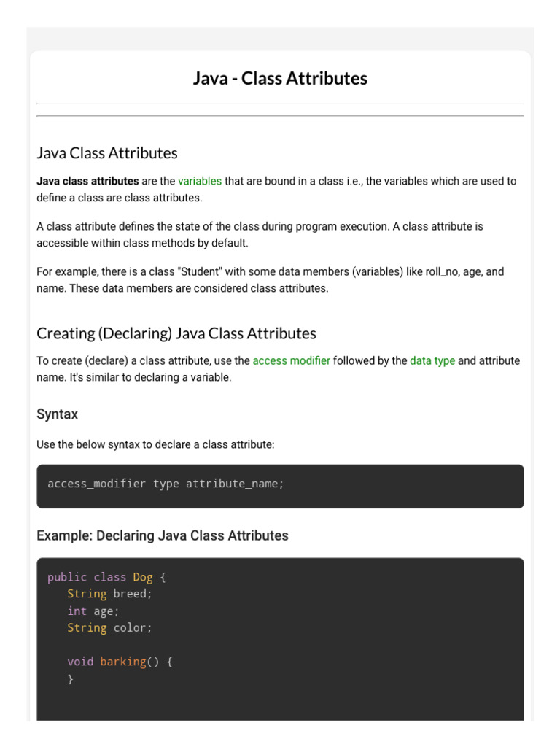Click the "Dog" class name in the code
This screenshot has width=560, height=747.
(x=143, y=577)
